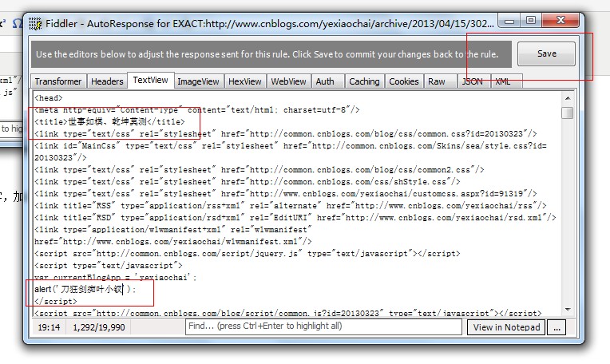The height and width of the screenshot is (364, 610).
Task: Click the scroll down arrow in the text view
Action: click(x=568, y=310)
